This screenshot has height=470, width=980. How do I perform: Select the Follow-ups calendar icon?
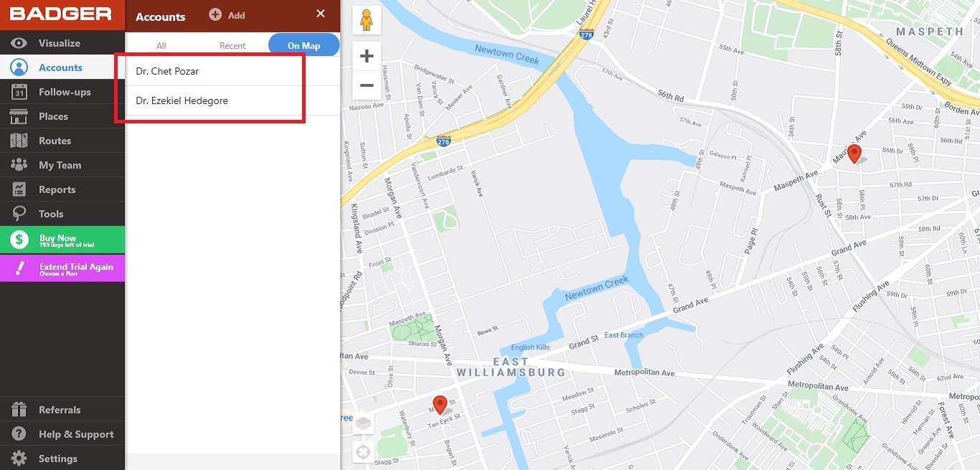(x=19, y=92)
